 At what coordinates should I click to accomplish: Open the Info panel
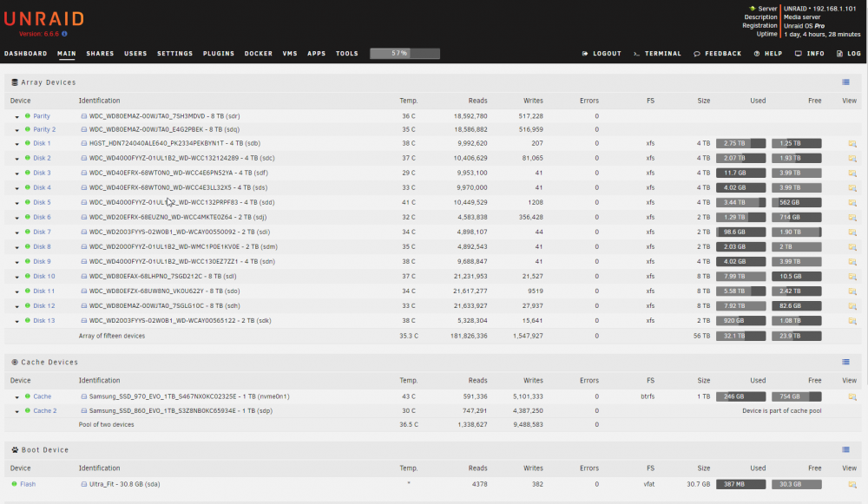pos(809,54)
